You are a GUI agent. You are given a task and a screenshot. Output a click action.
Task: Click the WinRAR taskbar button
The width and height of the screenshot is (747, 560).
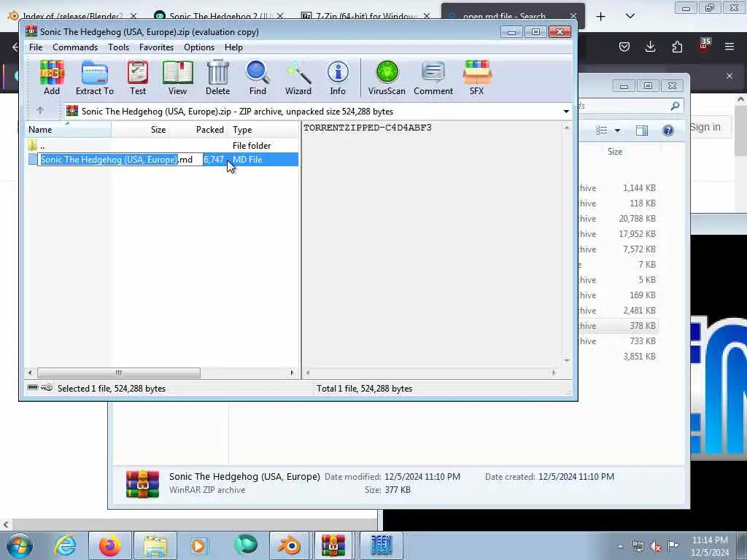pos(333,545)
